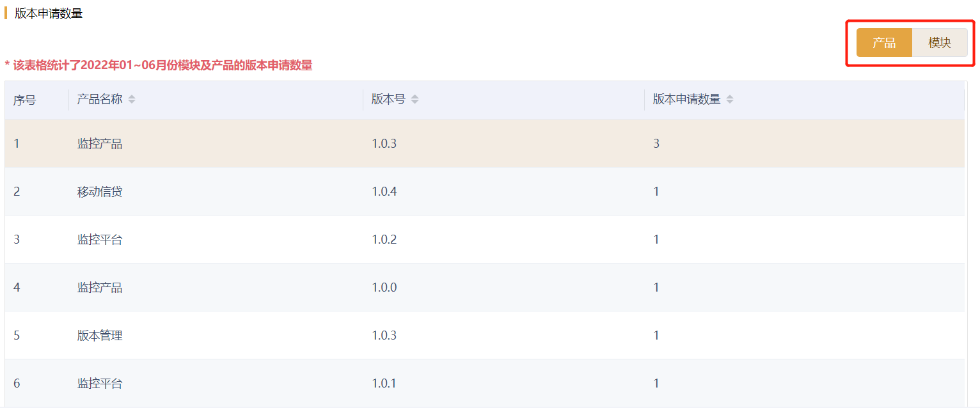Click the sort icon beside 产品名称

tap(132, 100)
